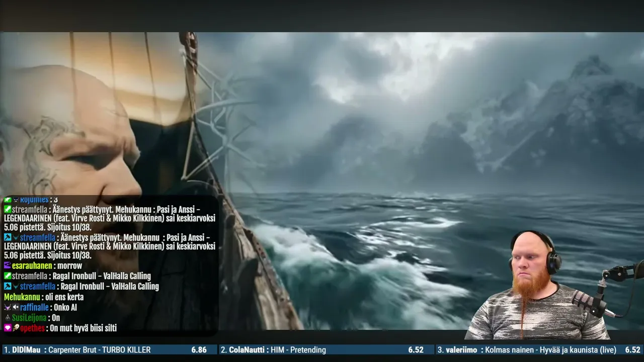The image size is (644, 362).
Task: Click the triangular badge beside SusiLeijona
Action: 7,318
